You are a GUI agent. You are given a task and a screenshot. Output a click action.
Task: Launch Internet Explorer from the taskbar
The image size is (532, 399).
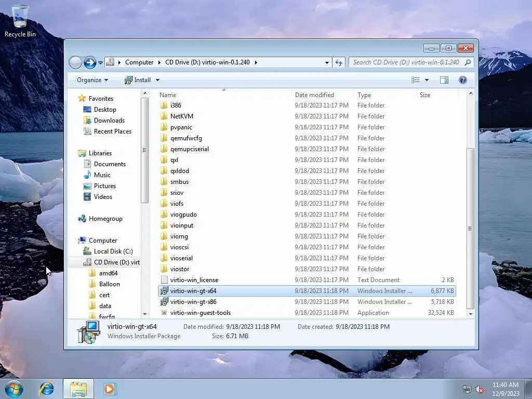pos(46,389)
